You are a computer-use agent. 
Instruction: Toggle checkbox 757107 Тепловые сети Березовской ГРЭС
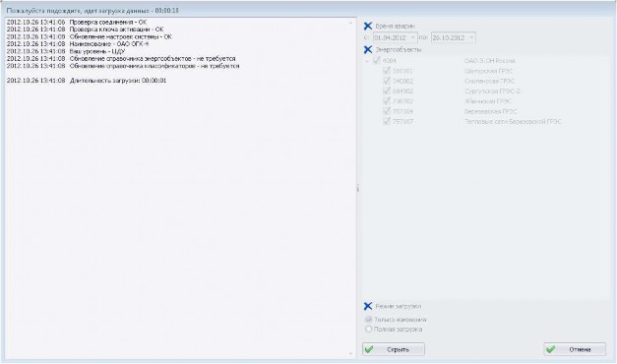[387, 121]
